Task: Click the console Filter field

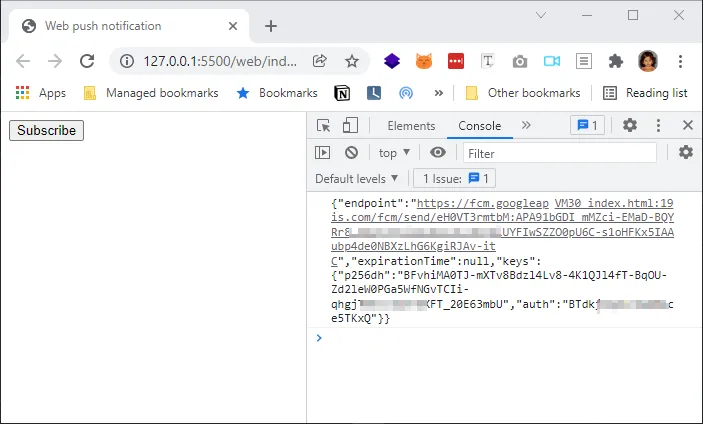Action: (x=560, y=153)
